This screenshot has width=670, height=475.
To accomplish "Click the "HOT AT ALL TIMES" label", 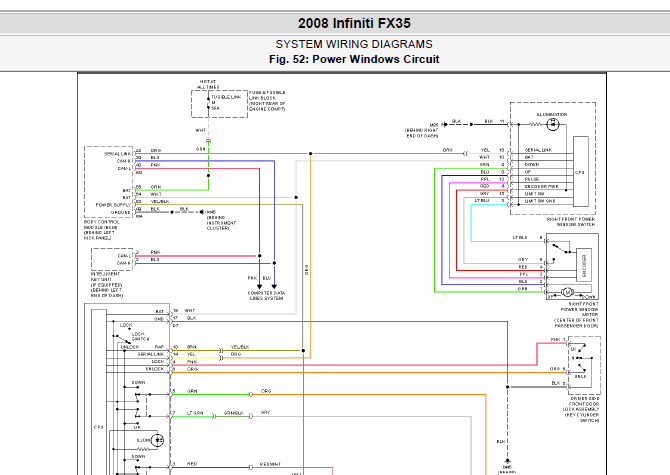I will point(208,84).
